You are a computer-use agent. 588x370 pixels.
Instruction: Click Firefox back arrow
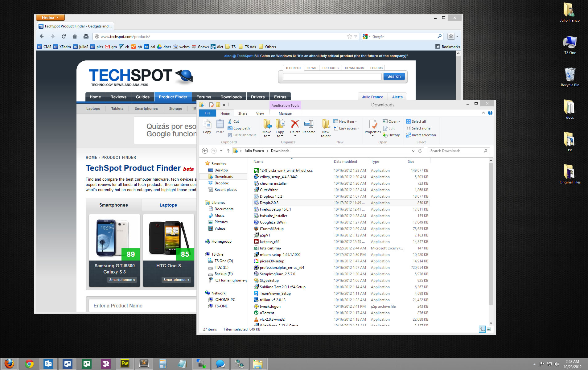pyautogui.click(x=42, y=36)
